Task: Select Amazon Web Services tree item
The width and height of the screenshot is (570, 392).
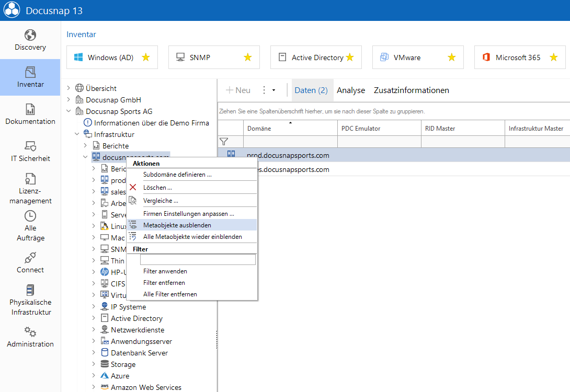Action: click(x=146, y=387)
